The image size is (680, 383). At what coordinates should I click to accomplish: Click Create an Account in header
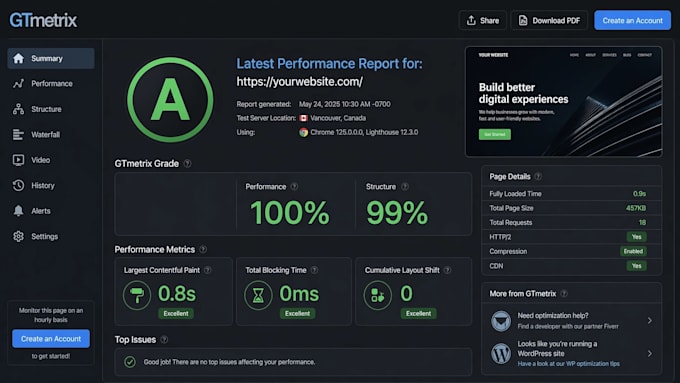click(x=632, y=20)
